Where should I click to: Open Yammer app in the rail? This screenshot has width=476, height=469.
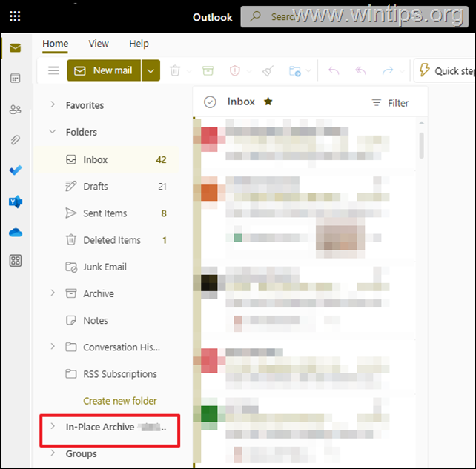[16, 202]
